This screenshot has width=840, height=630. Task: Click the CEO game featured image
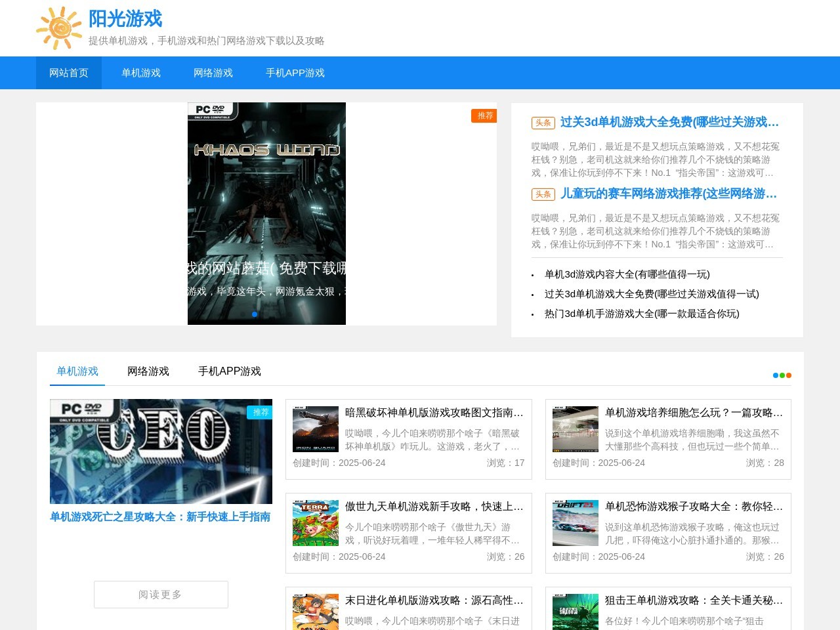161,451
